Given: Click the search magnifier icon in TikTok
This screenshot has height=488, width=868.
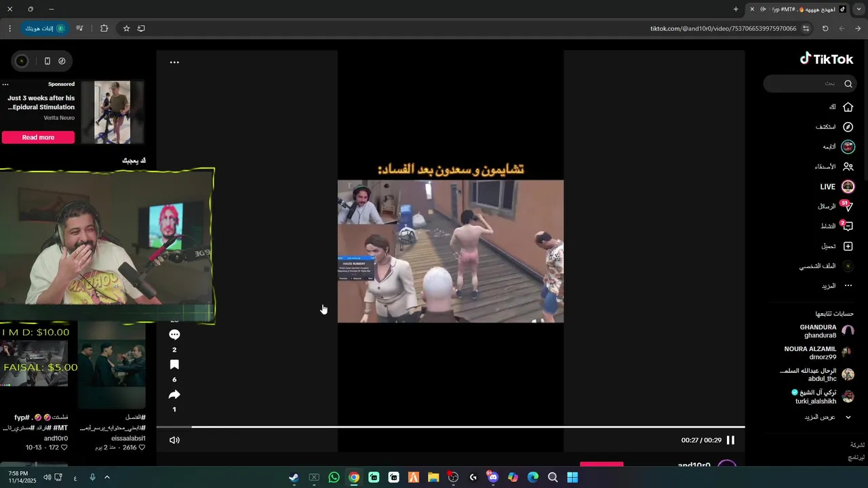Looking at the screenshot, I should point(848,84).
